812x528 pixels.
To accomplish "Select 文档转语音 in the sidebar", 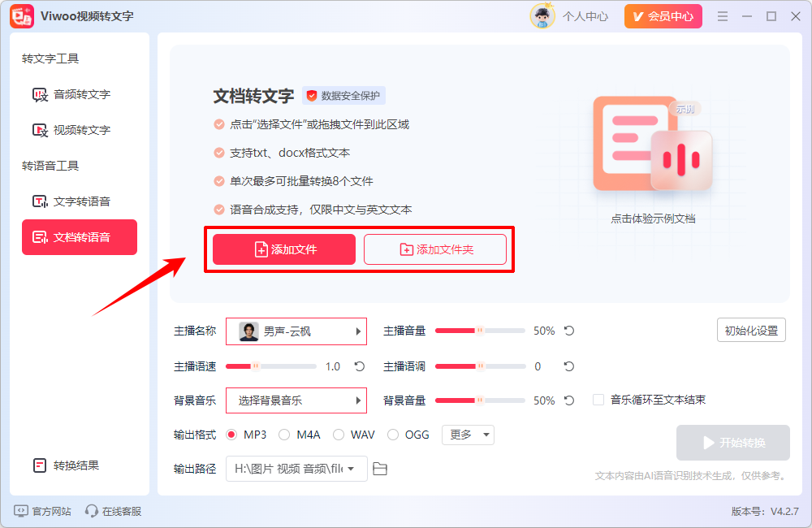I will 80,237.
